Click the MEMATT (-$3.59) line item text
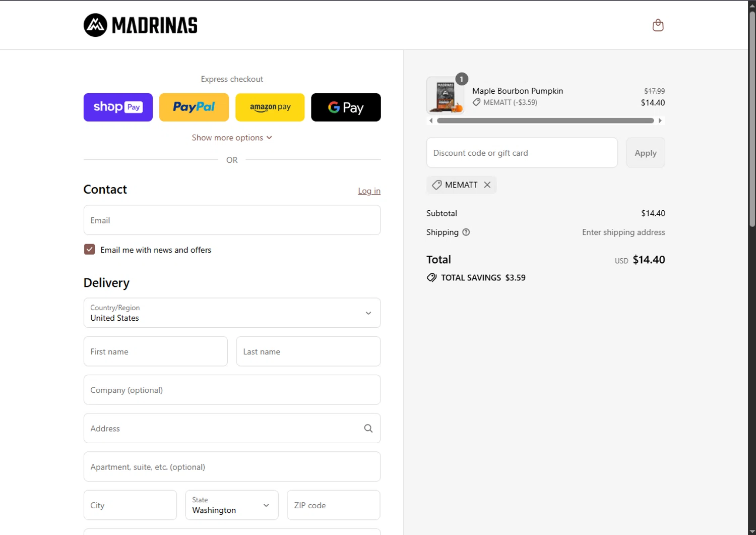The width and height of the screenshot is (756, 535). click(x=510, y=102)
